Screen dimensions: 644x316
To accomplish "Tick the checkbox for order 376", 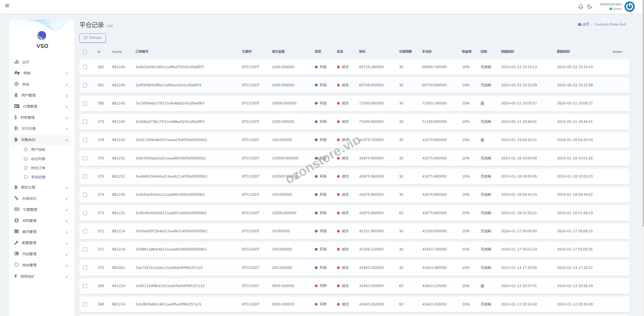I will (x=85, y=158).
